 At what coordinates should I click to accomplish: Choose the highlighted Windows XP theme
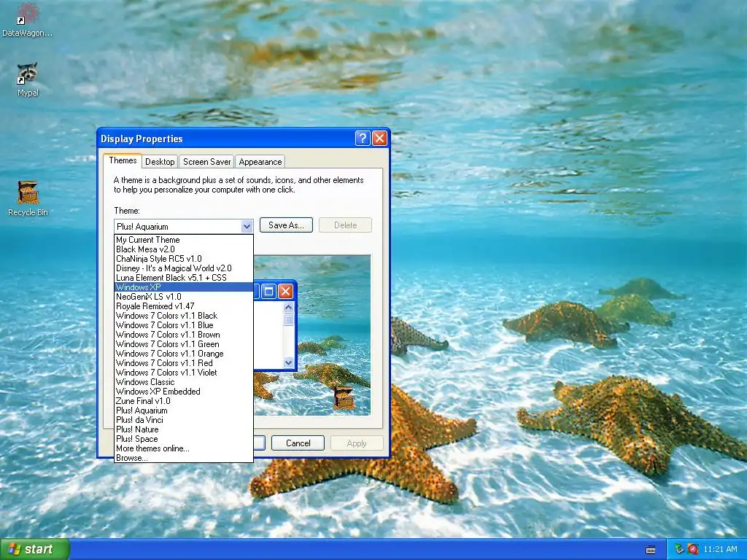(x=183, y=287)
